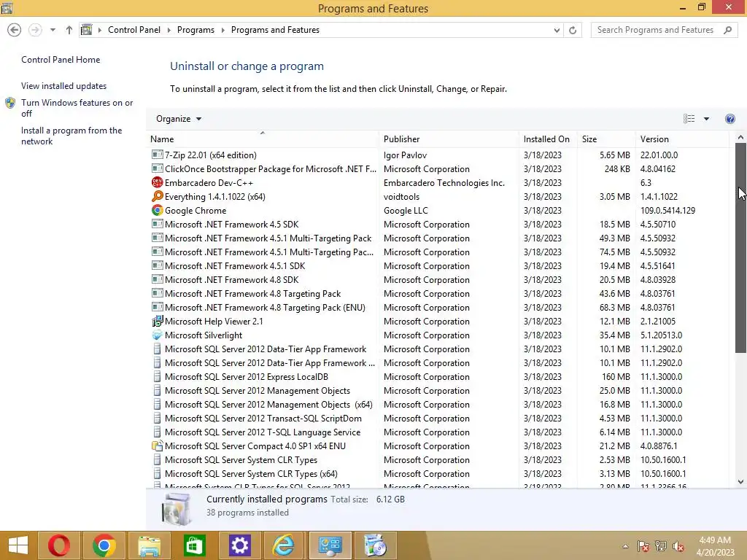Open View installed updates link
Viewport: 747px width, 560px height.
click(64, 86)
